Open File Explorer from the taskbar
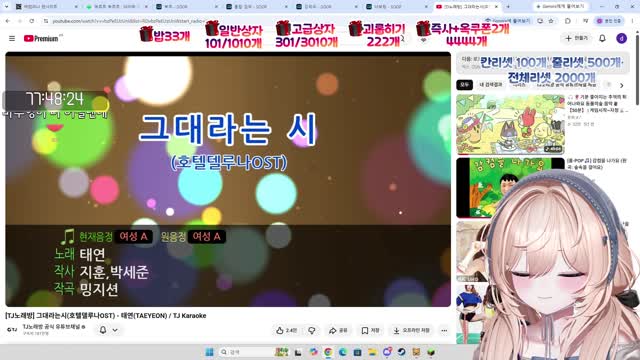The height and width of the screenshot is (360, 640). [372, 352]
